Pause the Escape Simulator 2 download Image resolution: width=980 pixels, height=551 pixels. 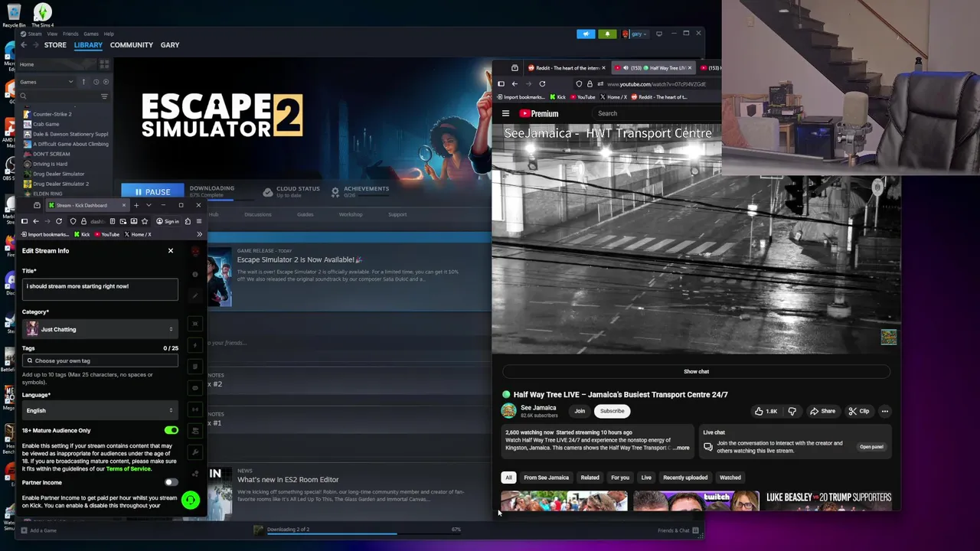click(x=152, y=191)
